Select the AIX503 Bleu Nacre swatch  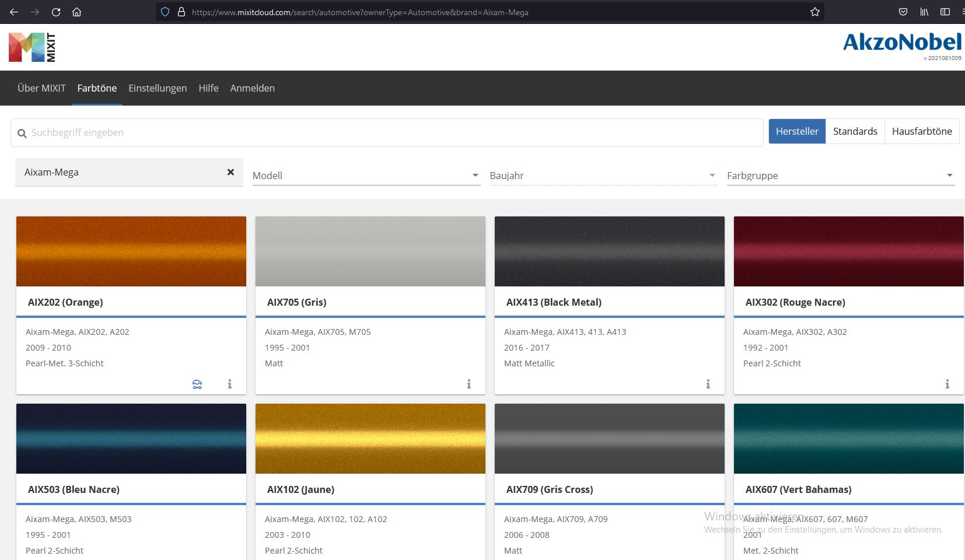[131, 439]
